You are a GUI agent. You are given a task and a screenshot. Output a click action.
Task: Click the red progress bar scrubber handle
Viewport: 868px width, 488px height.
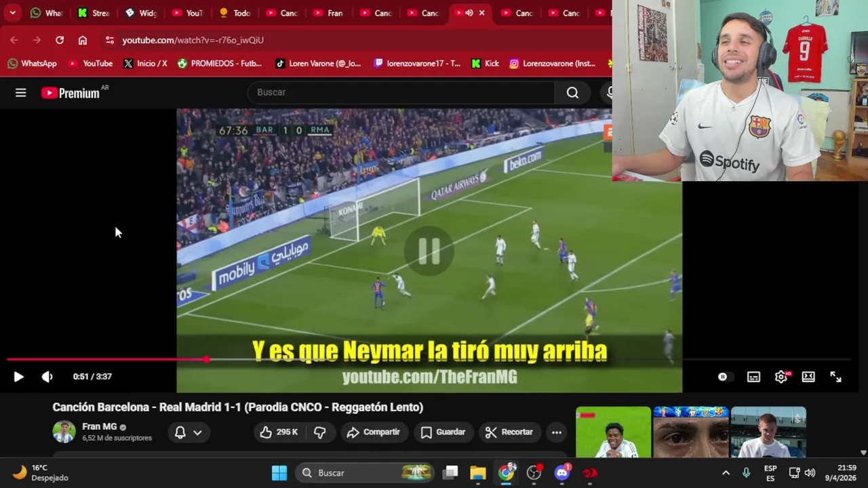point(206,359)
